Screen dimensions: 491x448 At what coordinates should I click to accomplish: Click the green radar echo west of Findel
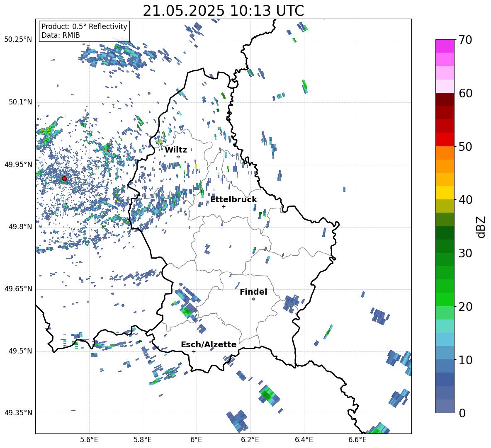click(x=187, y=311)
